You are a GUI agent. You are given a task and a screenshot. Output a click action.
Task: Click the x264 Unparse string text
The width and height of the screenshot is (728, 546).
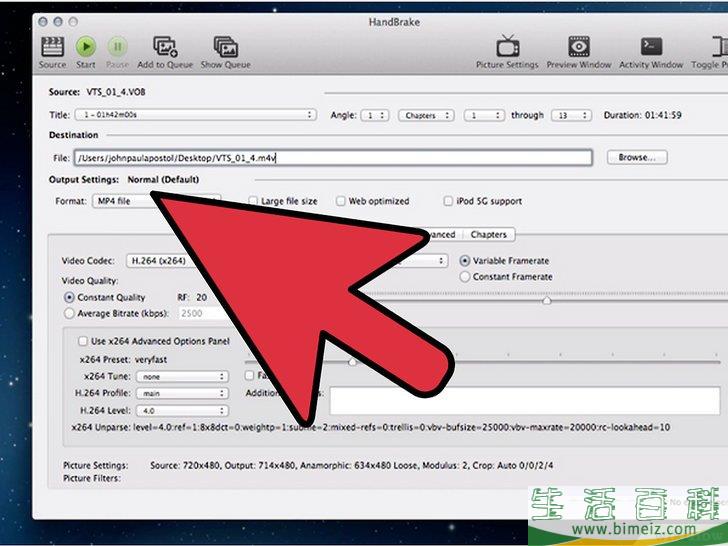(370, 427)
